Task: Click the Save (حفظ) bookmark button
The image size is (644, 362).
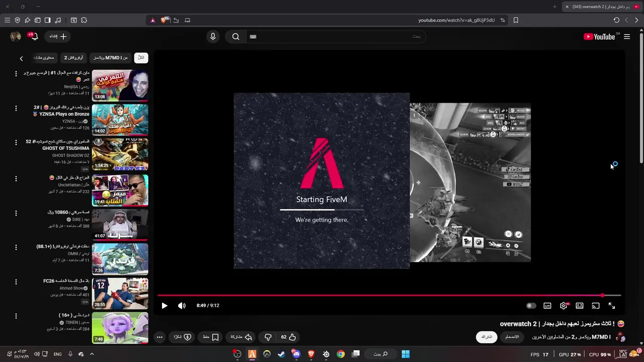Action: (211, 337)
